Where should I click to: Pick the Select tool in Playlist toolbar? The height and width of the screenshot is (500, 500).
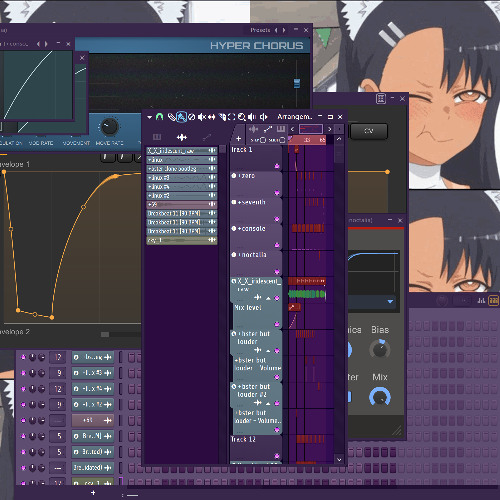coord(232,117)
